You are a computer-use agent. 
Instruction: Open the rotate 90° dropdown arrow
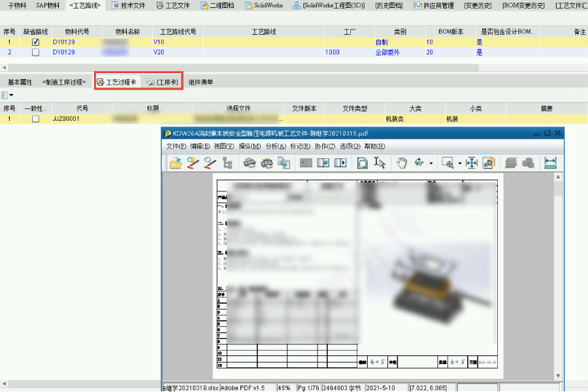(431, 163)
